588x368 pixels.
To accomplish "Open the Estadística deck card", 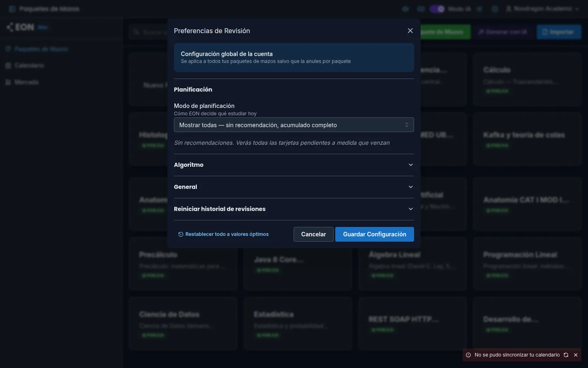I will click(x=298, y=323).
